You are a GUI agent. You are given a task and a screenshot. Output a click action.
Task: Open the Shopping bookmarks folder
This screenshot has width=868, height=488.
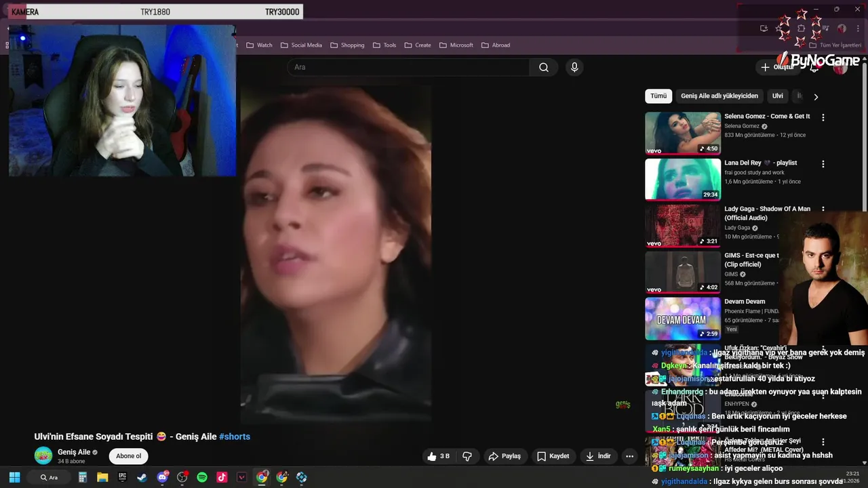[347, 45]
